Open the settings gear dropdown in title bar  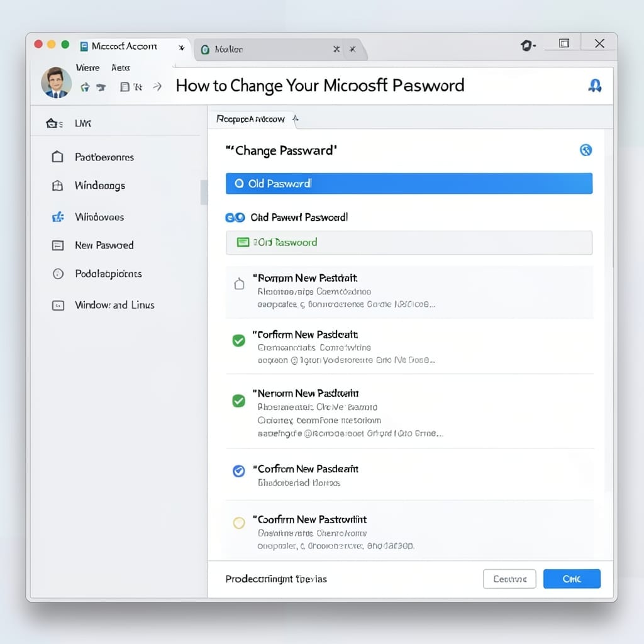528,45
